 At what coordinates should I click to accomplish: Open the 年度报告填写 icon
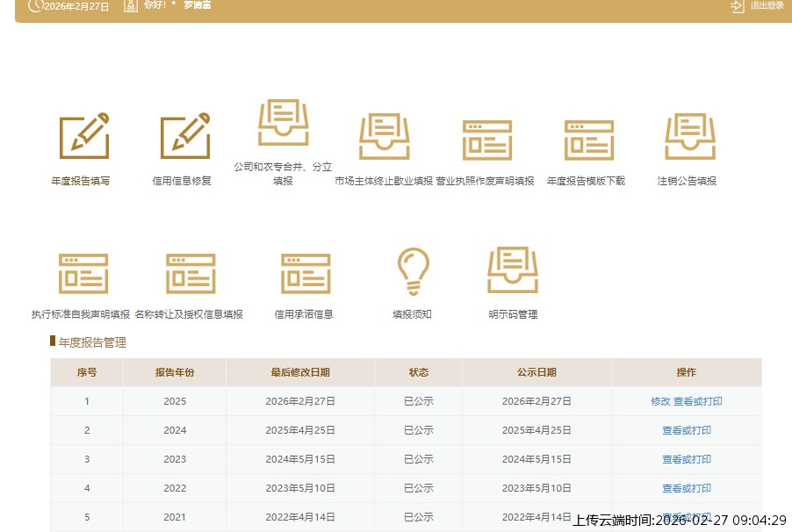pyautogui.click(x=83, y=137)
